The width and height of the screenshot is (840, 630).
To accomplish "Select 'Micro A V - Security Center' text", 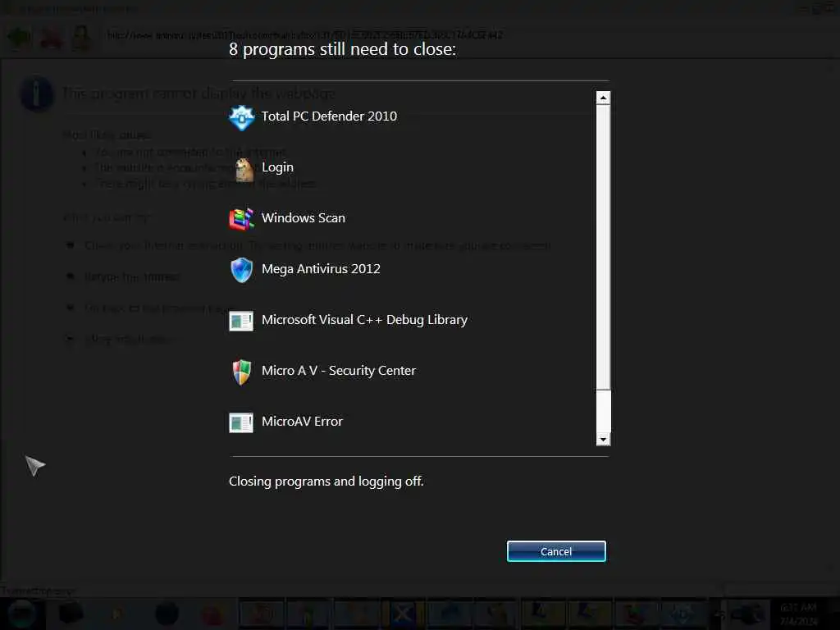I will (339, 371).
